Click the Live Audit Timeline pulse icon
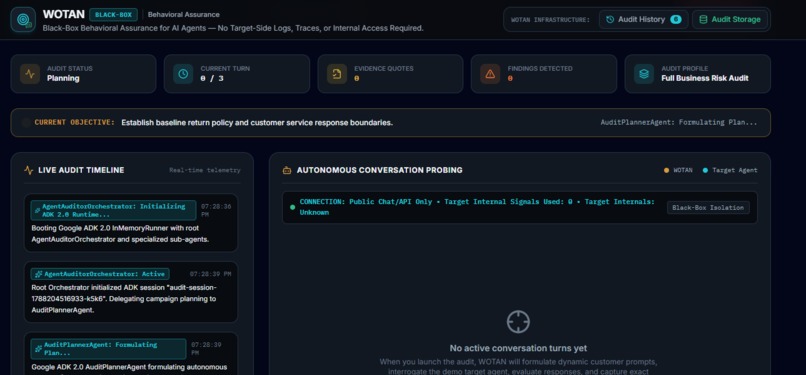This screenshot has width=806, height=375. pyautogui.click(x=29, y=170)
